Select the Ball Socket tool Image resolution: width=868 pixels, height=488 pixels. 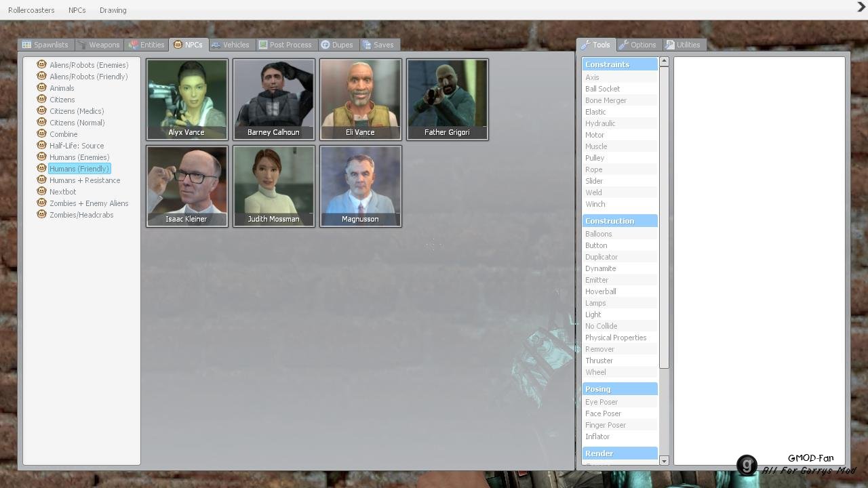pos(620,89)
